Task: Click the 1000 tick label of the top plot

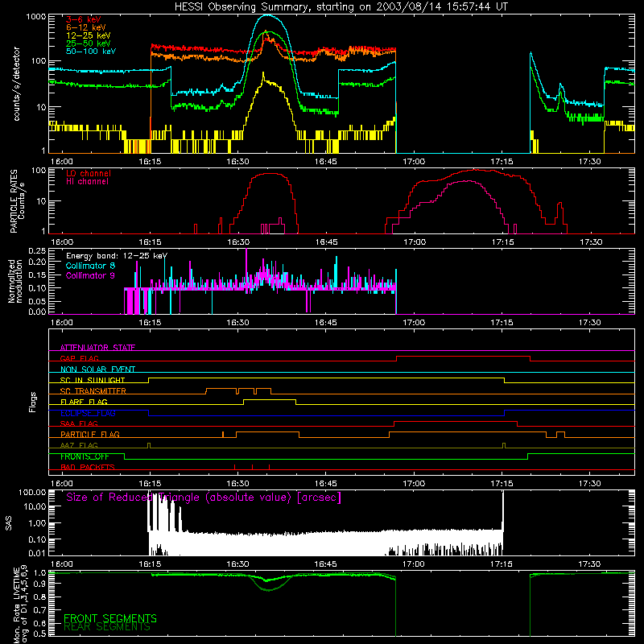Action: [35, 17]
